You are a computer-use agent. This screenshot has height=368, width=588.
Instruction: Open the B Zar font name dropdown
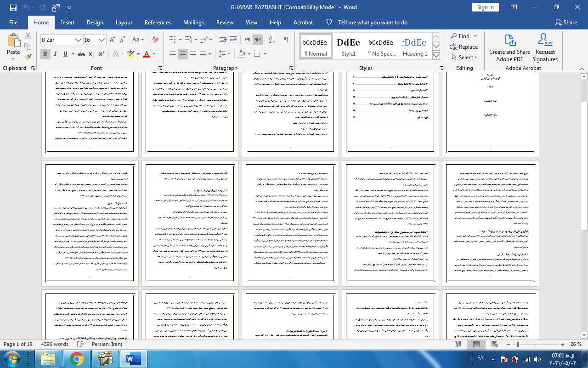(79, 40)
